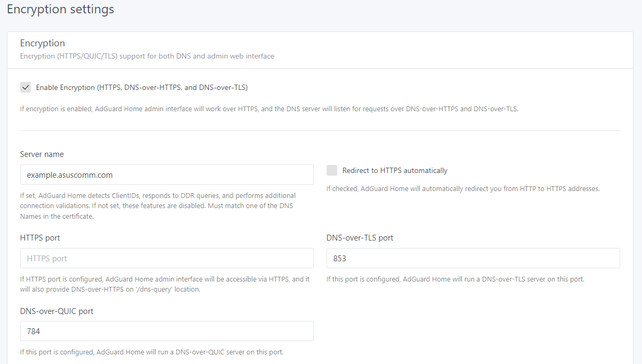
Task: Click the 'Enable Encryption (HTTPS, DNS-over-HTTPS...)' label text
Action: (142, 87)
